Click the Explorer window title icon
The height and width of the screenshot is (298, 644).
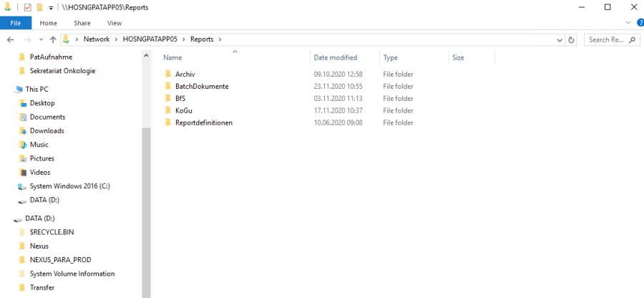(7, 7)
